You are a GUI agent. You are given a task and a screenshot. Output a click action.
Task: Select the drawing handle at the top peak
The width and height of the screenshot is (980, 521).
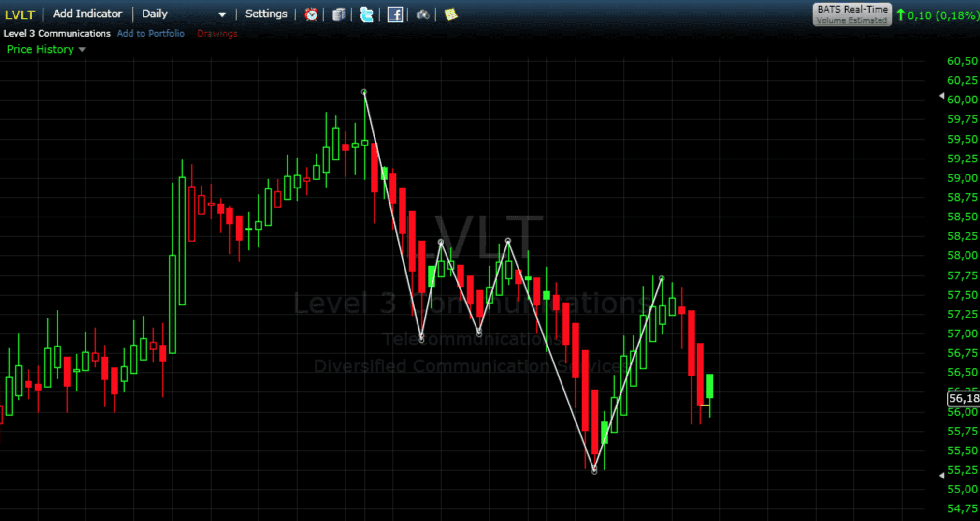364,92
